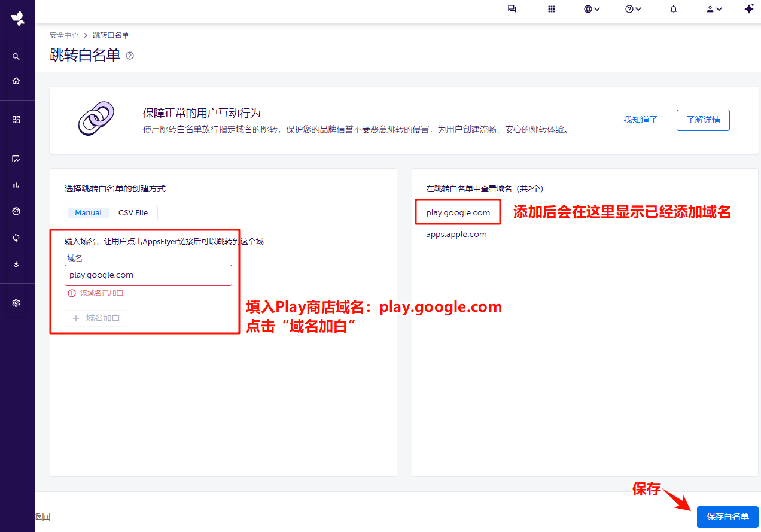Select play.google.com in the whitelist list
This screenshot has width=761, height=532.
(458, 212)
